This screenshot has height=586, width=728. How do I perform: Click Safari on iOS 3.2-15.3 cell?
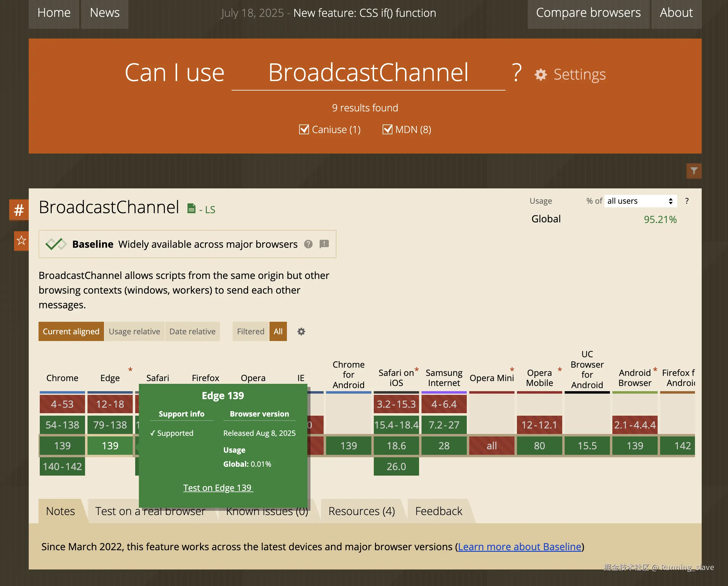(x=396, y=404)
